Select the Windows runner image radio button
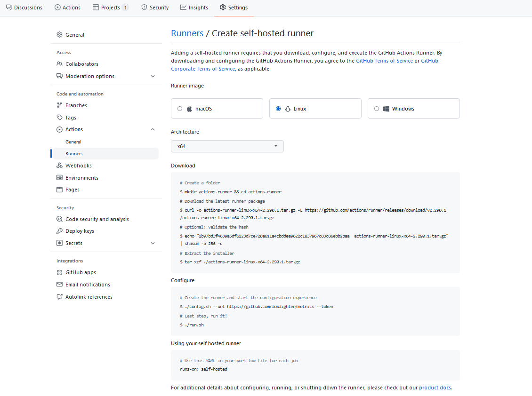Image resolution: width=532 pixels, height=396 pixels. pos(377,108)
